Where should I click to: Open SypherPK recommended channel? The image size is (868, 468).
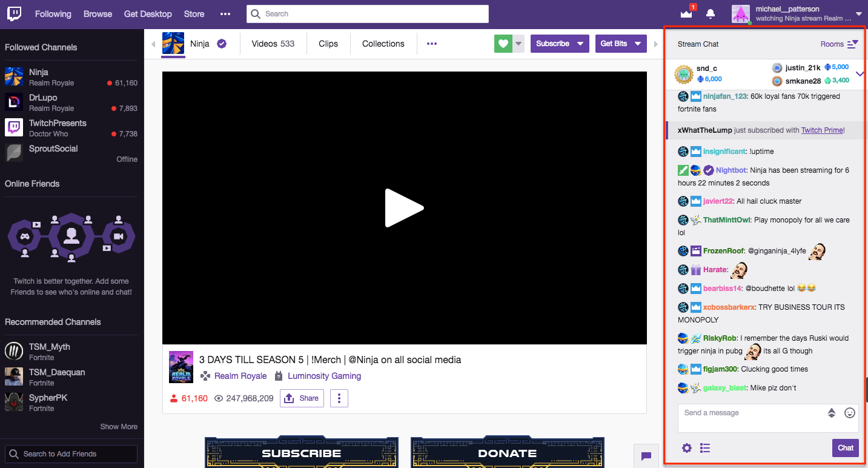pos(71,403)
